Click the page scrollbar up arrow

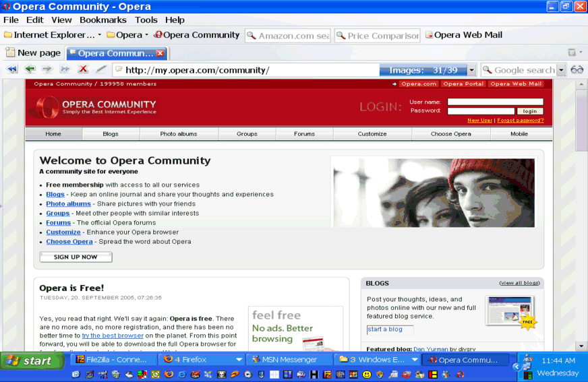581,84
